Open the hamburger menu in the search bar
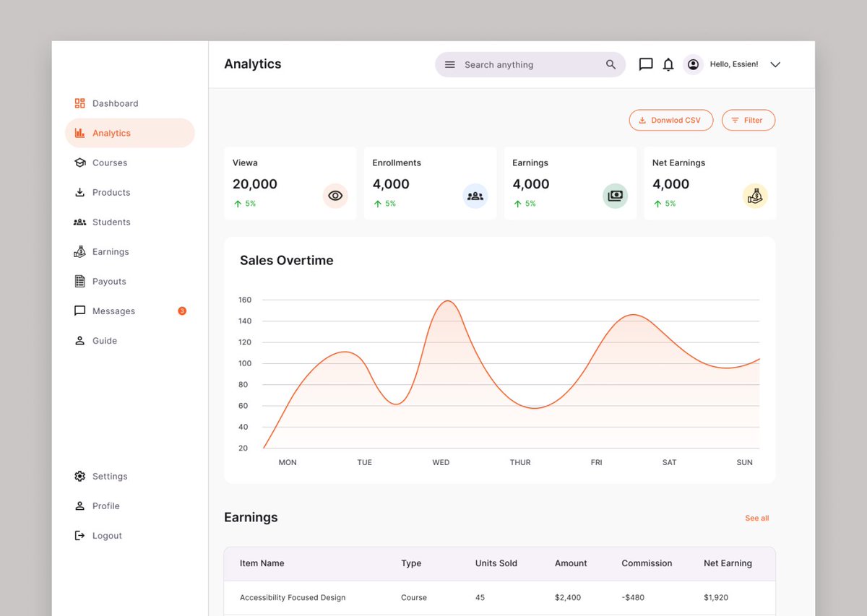Screen dimensions: 867x616 pyautogui.click(x=449, y=64)
